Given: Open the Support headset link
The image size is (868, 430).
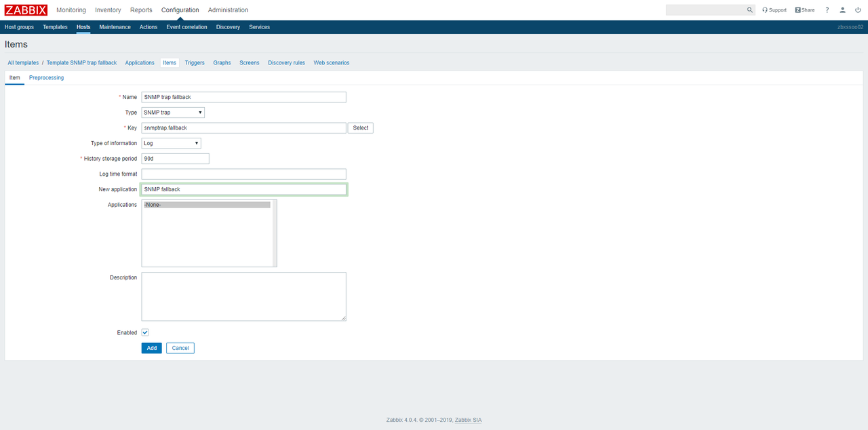Looking at the screenshot, I should coord(774,10).
